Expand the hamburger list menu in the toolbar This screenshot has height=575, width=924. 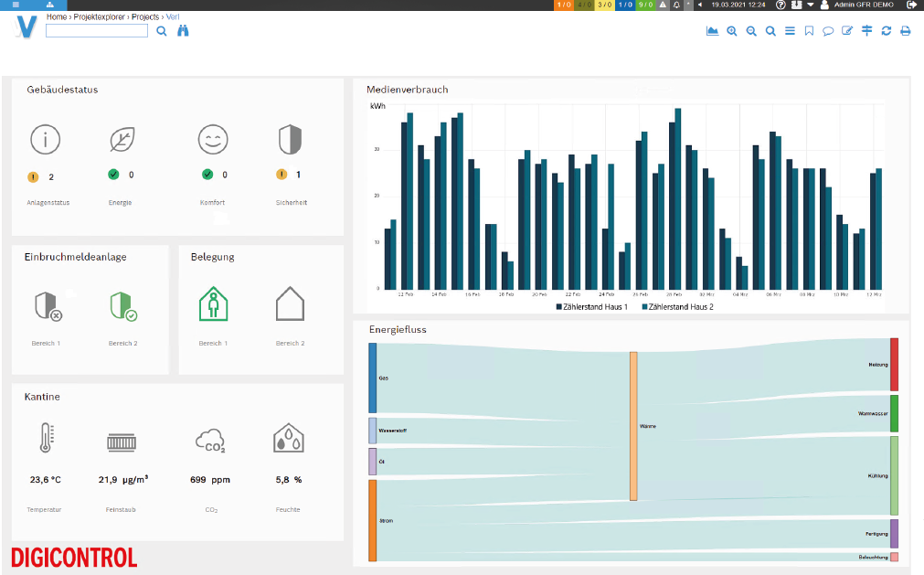[790, 31]
